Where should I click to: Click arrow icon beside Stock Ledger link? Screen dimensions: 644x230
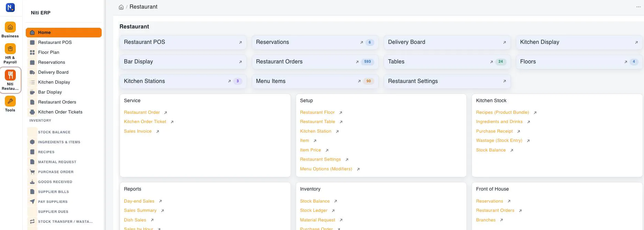coord(333,211)
